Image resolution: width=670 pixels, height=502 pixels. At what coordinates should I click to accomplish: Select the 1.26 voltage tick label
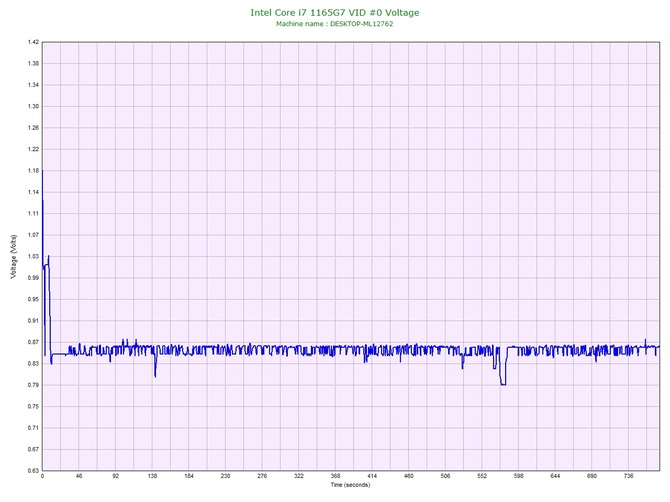[33, 128]
